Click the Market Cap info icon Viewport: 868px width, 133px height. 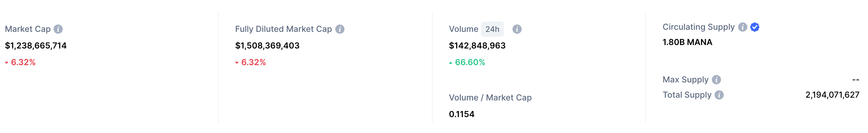click(58, 29)
